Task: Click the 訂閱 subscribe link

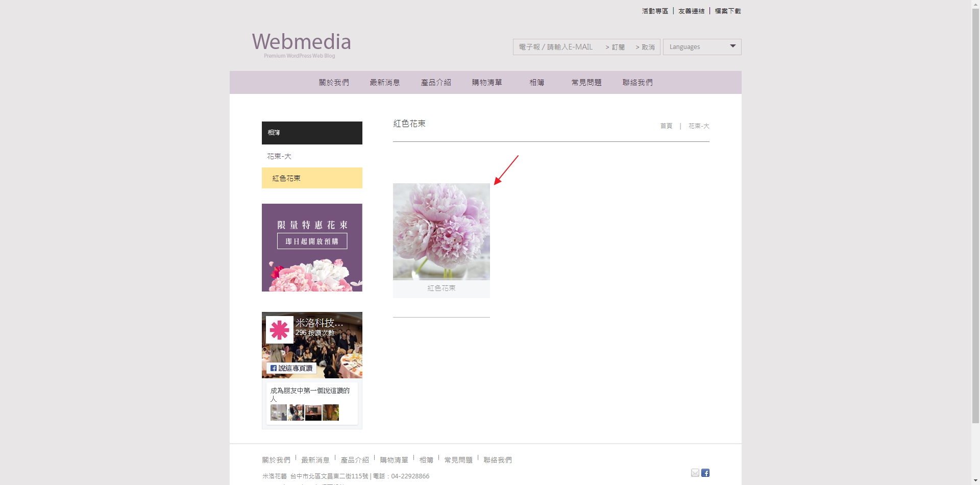Action: point(616,47)
